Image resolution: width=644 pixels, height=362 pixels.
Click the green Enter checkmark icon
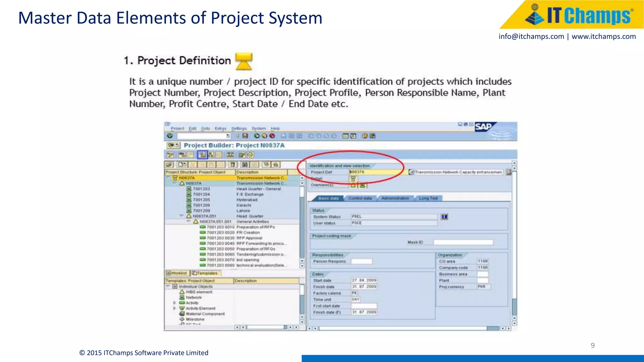point(170,136)
